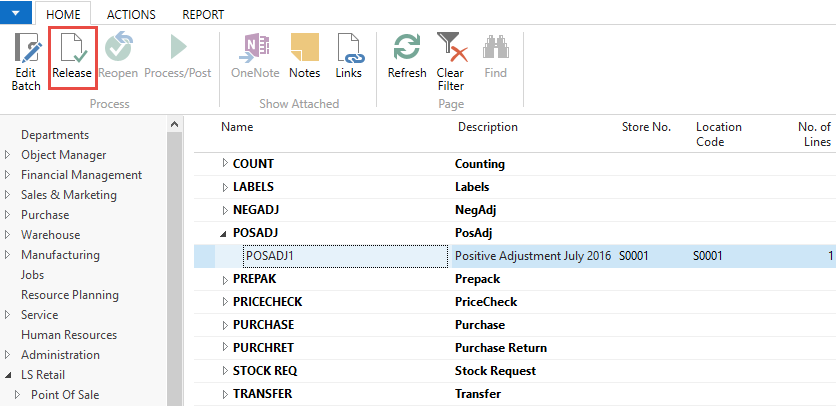Switch to the REPORT ribbon tab

point(203,15)
